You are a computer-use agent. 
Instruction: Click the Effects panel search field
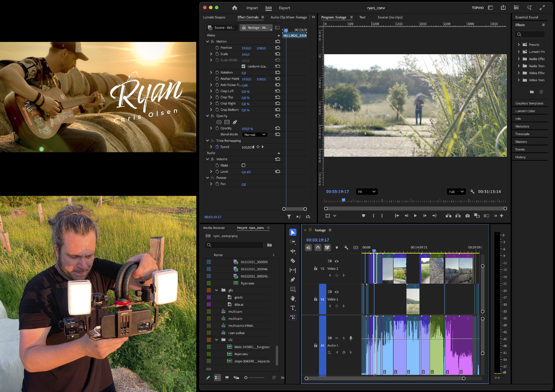[532, 34]
